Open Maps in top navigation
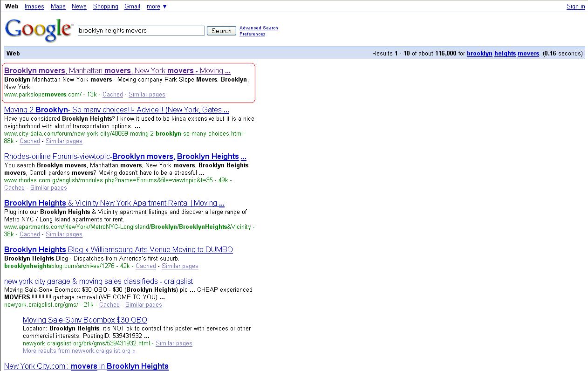 pyautogui.click(x=58, y=6)
